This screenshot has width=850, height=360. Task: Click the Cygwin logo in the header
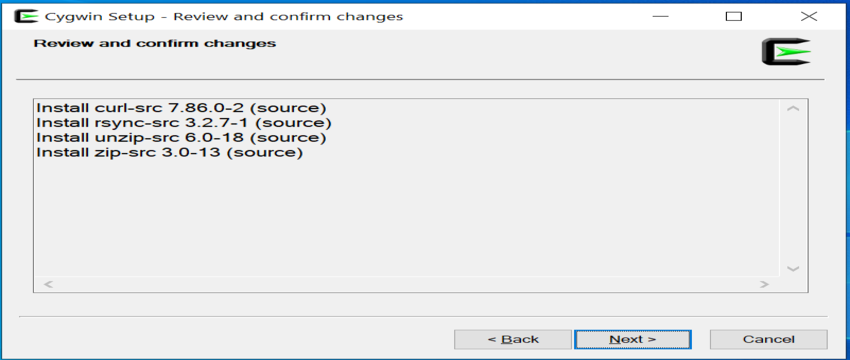coord(786,52)
